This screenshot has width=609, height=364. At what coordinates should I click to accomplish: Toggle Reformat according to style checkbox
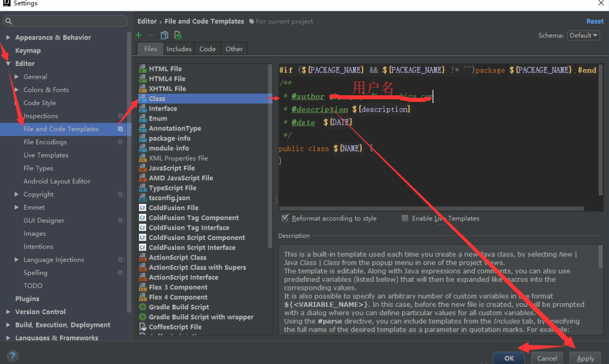click(x=285, y=218)
